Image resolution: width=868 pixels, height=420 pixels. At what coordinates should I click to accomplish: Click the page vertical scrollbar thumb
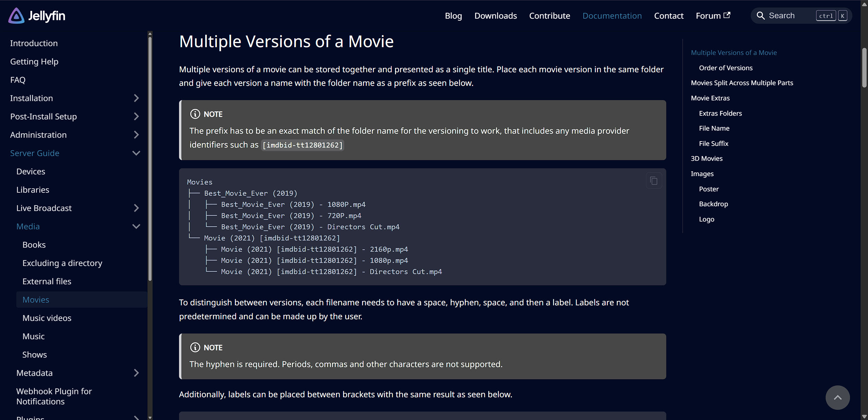864,68
